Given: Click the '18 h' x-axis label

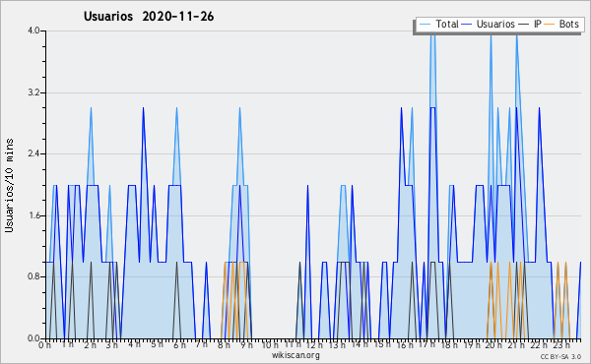Looking at the screenshot, I should (449, 345).
